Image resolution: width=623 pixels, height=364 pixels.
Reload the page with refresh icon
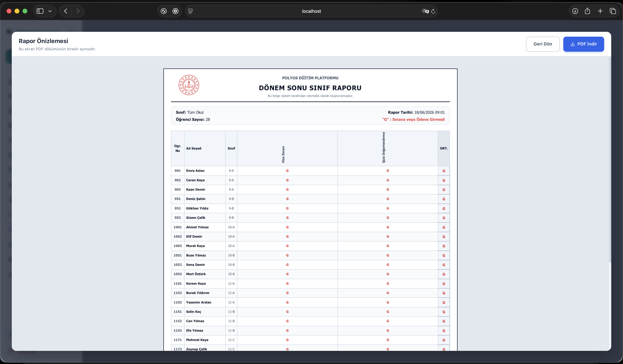click(433, 11)
